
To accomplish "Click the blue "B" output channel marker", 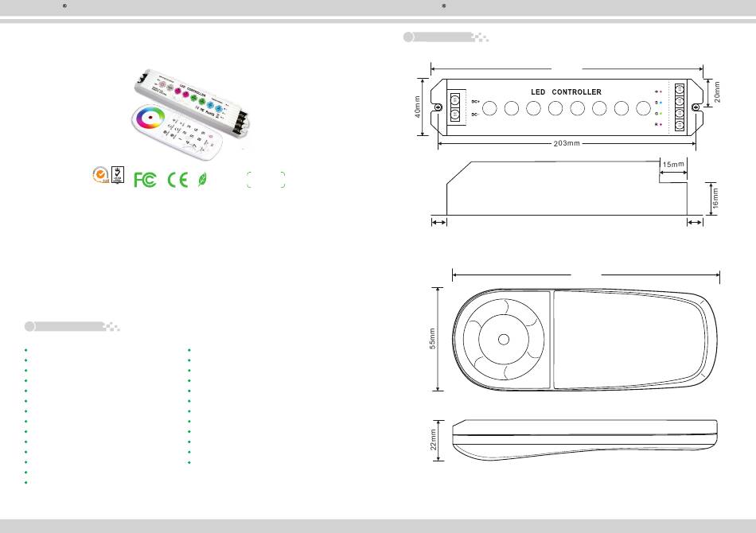I will click(658, 102).
